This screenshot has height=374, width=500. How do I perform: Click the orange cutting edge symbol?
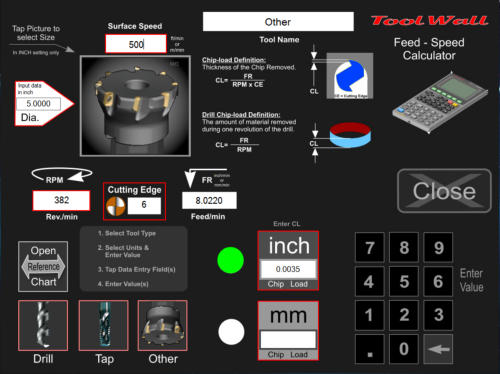pyautogui.click(x=116, y=206)
